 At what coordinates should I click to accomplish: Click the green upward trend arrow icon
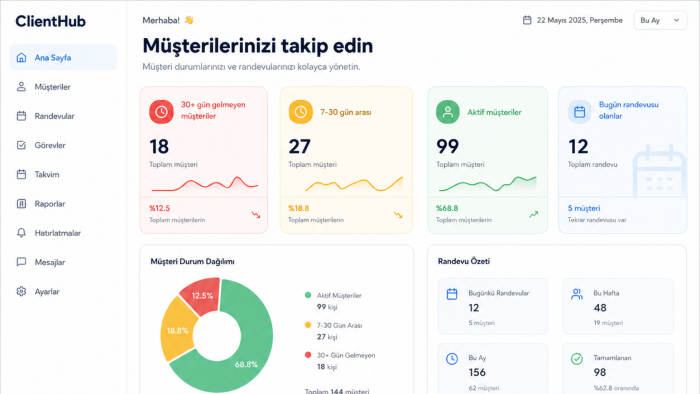pyautogui.click(x=533, y=215)
